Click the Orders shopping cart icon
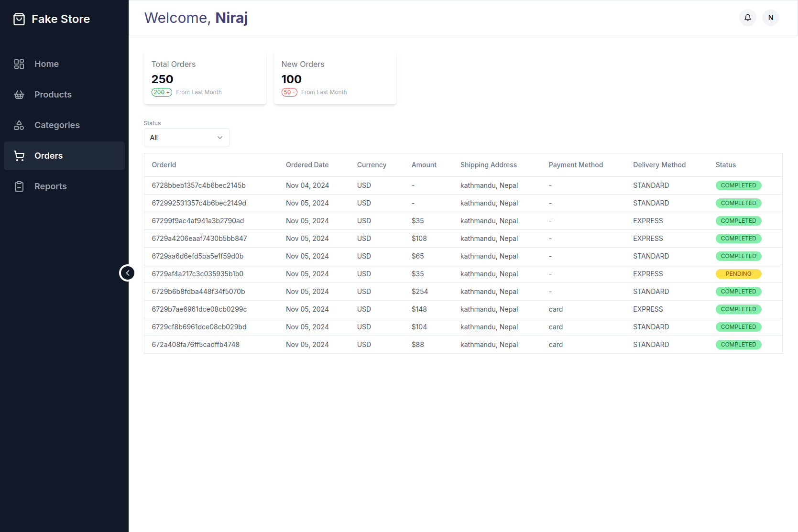The height and width of the screenshot is (532, 798). [x=19, y=156]
